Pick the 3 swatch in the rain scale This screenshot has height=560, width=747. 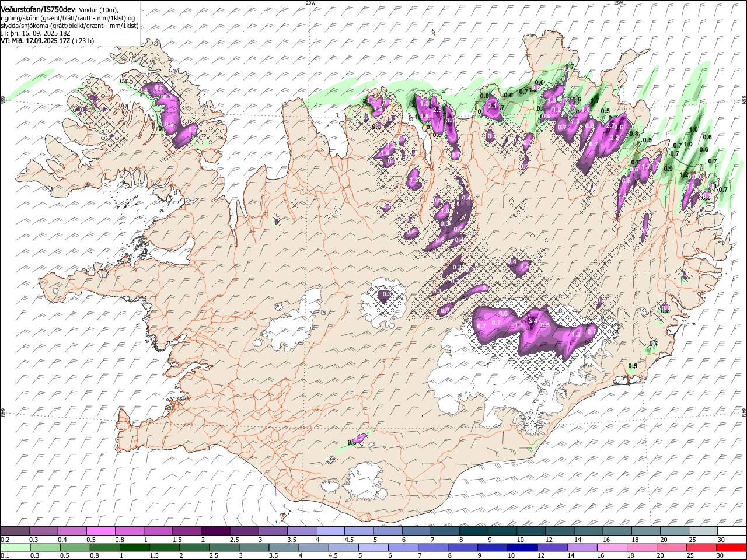254,547
